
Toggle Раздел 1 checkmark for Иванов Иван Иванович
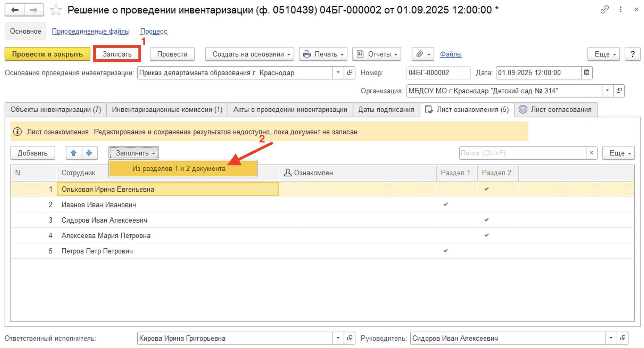tap(445, 204)
